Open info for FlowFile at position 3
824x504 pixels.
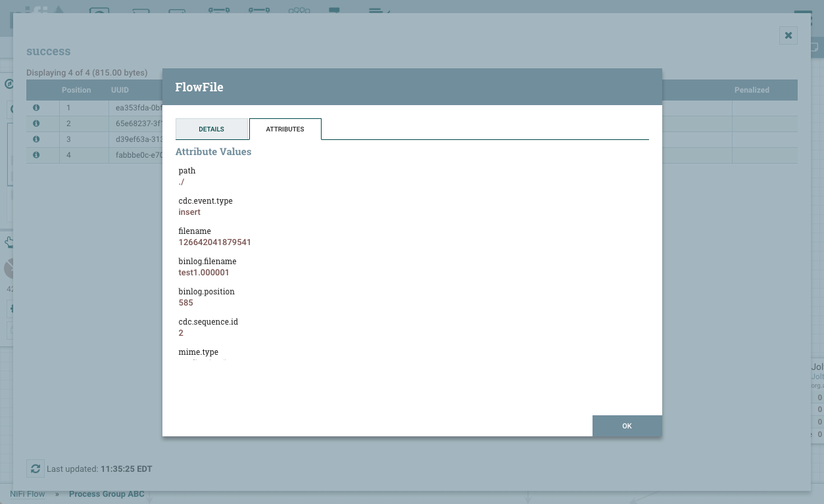click(36, 139)
